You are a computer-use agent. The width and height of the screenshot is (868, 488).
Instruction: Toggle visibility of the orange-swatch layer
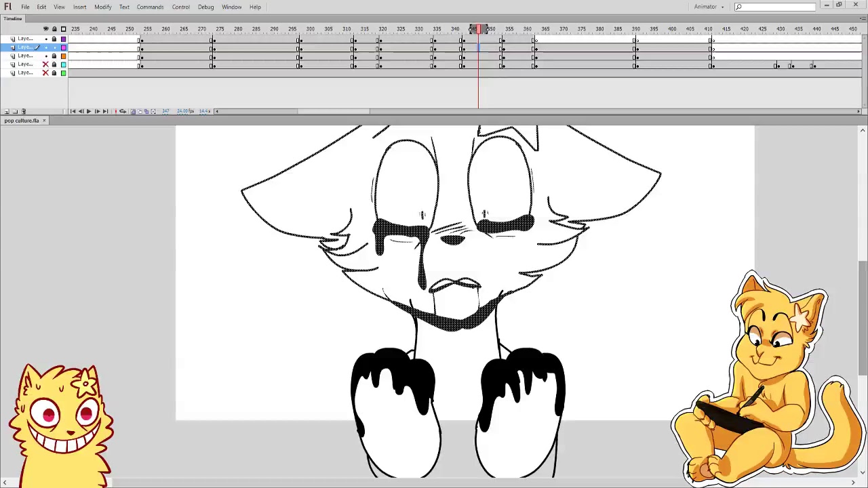(45, 56)
